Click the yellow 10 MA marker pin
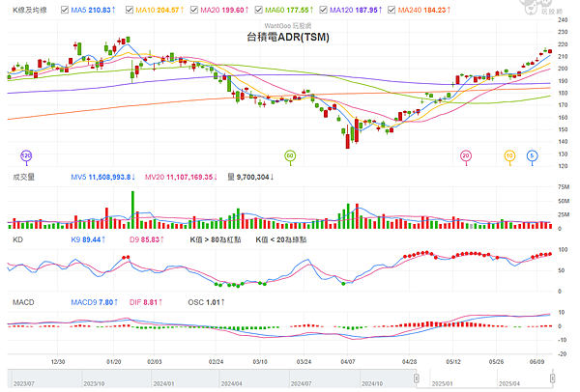 coord(509,156)
